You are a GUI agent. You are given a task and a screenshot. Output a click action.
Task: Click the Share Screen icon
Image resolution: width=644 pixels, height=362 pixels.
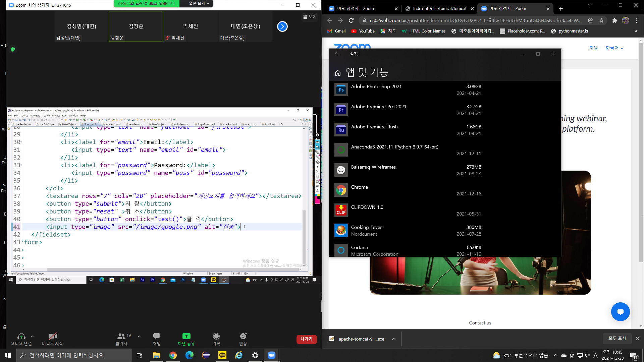[x=186, y=336]
